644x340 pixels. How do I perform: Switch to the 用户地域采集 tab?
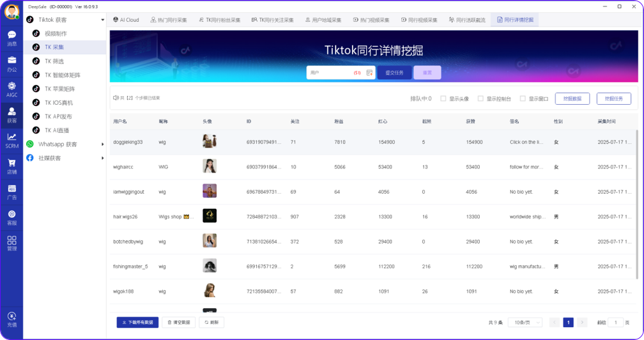pos(323,20)
